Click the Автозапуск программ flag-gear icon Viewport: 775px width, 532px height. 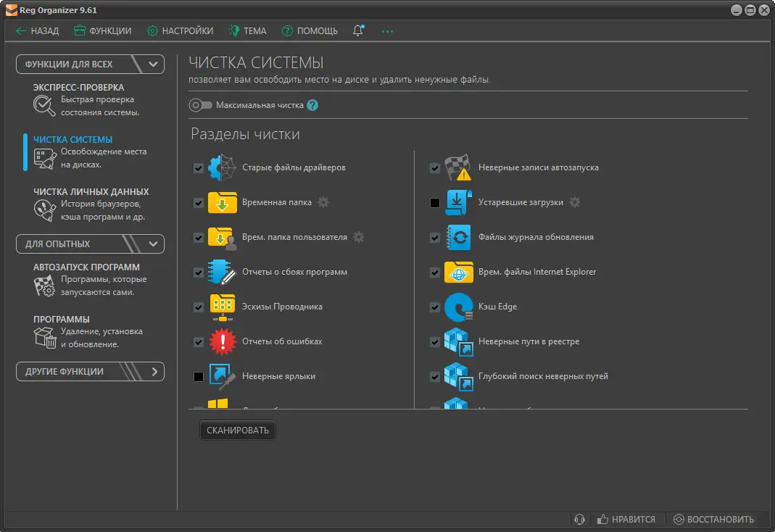(44, 286)
